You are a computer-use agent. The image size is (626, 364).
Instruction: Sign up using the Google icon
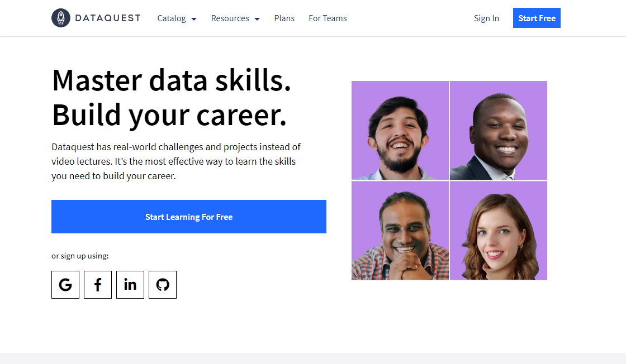(65, 285)
